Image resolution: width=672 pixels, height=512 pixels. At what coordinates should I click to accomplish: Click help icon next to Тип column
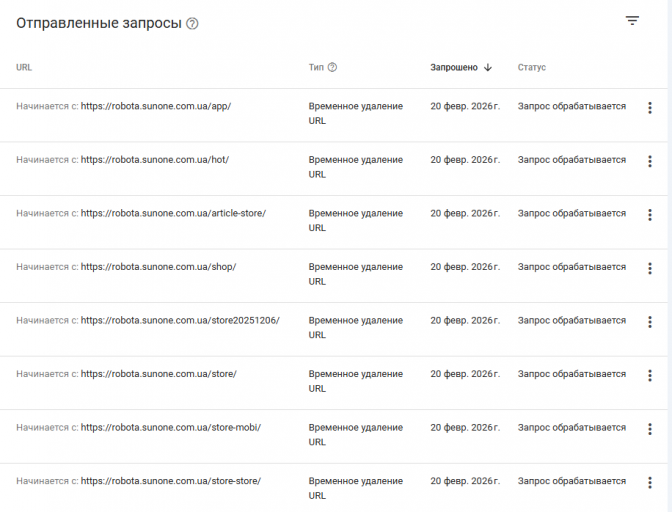click(x=332, y=68)
